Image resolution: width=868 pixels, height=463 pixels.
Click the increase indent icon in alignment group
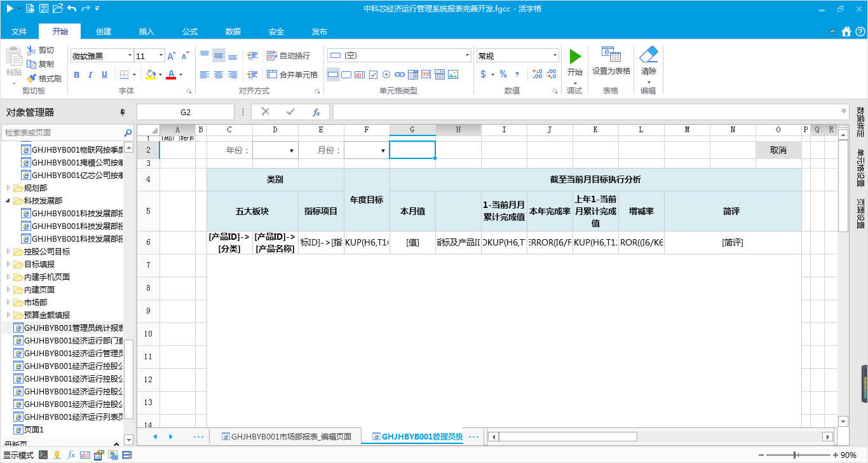point(252,56)
